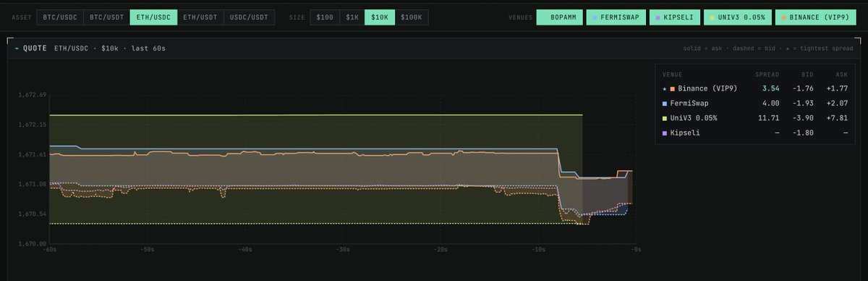Click the Kipseli bid value -1.80
This screenshot has width=868, height=281.
click(x=804, y=133)
